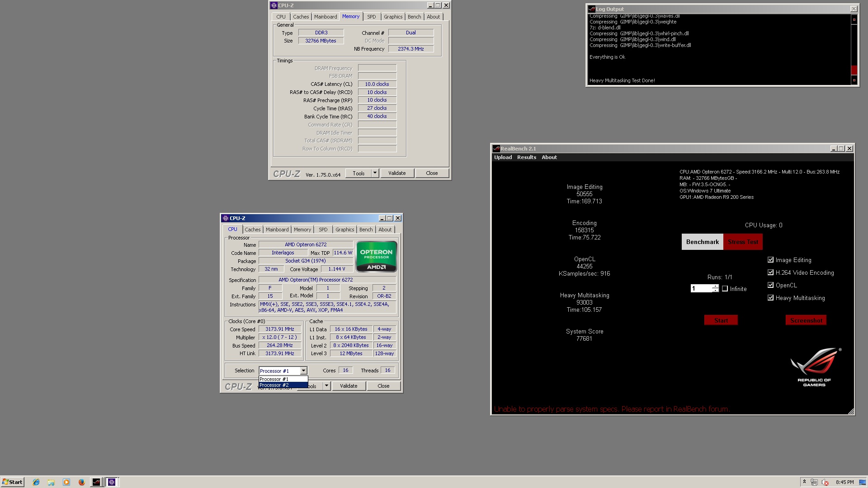Switch to SPD tab in Memory CPU-Z window
Viewport: 868px width, 488px height.
[x=372, y=17]
